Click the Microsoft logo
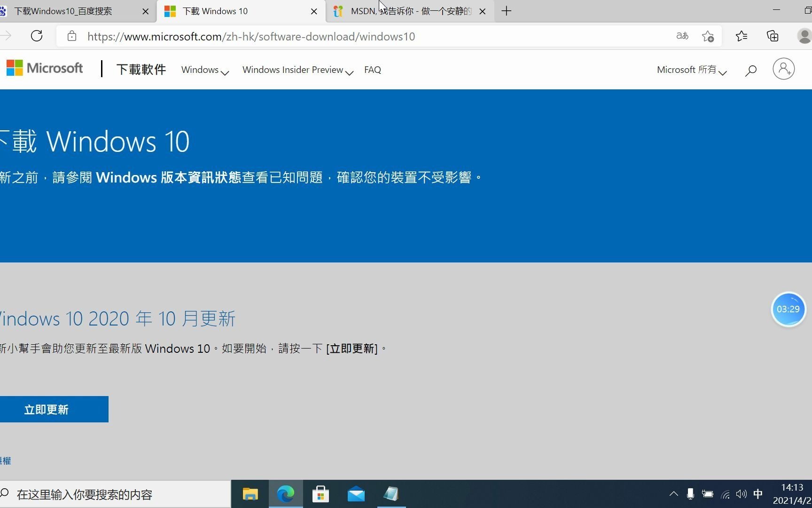This screenshot has width=812, height=508. 45,68
